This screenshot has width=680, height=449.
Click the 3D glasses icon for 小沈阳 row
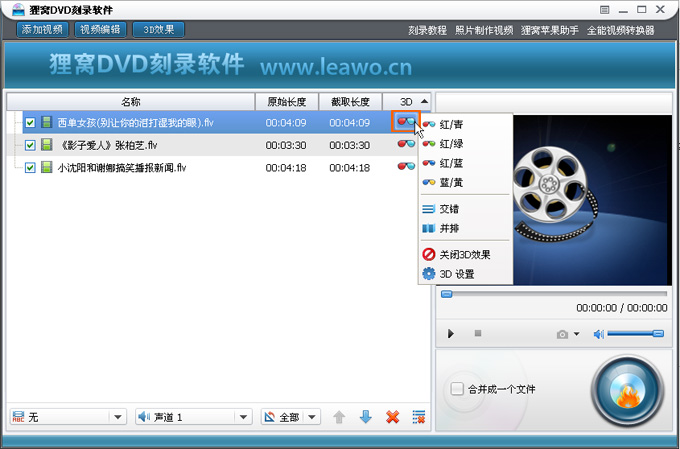tap(406, 166)
